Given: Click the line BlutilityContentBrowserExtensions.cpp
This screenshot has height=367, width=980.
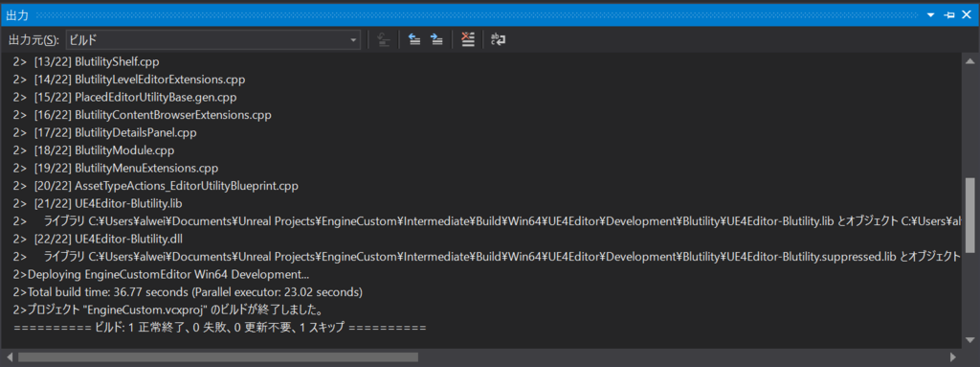Looking at the screenshot, I should pos(142,115).
